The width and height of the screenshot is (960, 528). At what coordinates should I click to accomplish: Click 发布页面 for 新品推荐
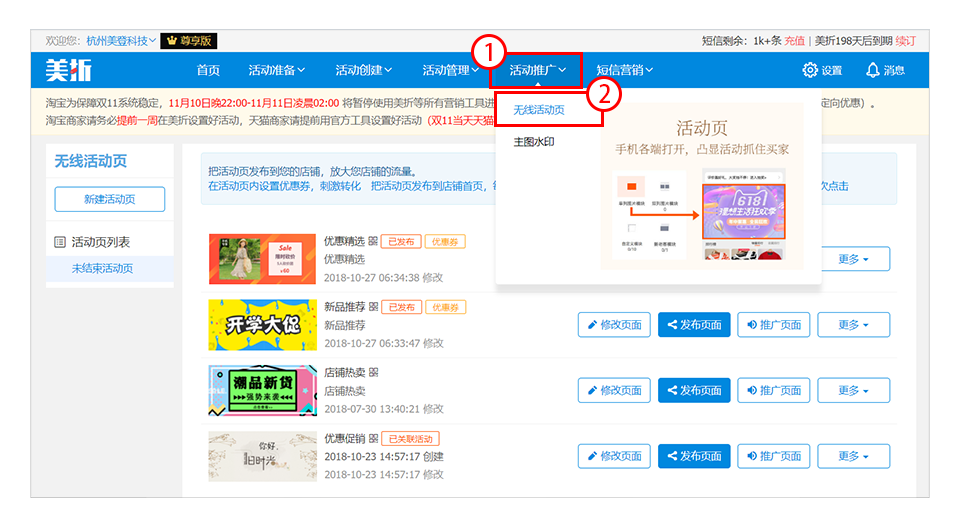coord(694,325)
